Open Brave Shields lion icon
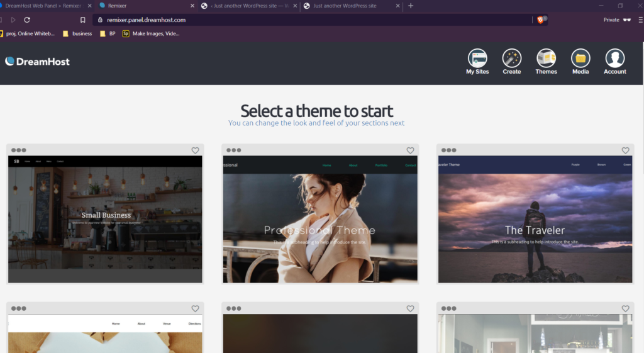This screenshot has width=644, height=353. [540, 20]
